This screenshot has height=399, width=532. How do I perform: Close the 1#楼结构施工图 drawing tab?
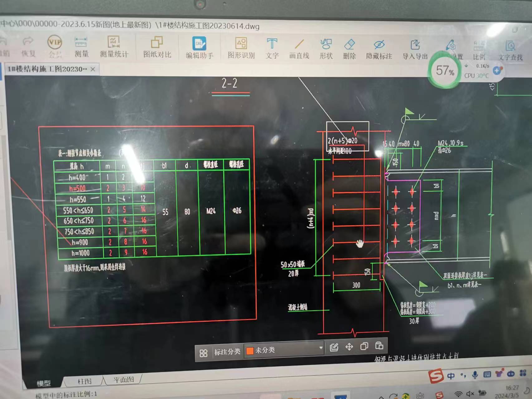93,69
